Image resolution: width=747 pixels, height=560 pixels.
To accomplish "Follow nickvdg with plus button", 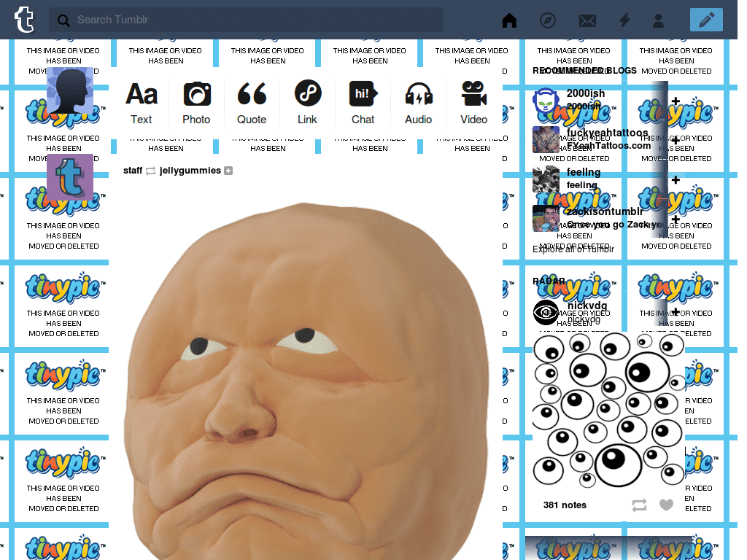I will click(x=676, y=312).
